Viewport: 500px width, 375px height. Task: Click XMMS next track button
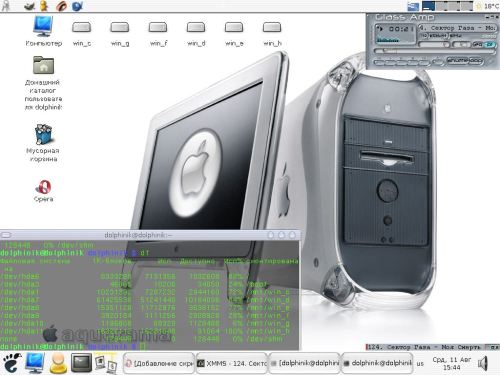[424, 62]
